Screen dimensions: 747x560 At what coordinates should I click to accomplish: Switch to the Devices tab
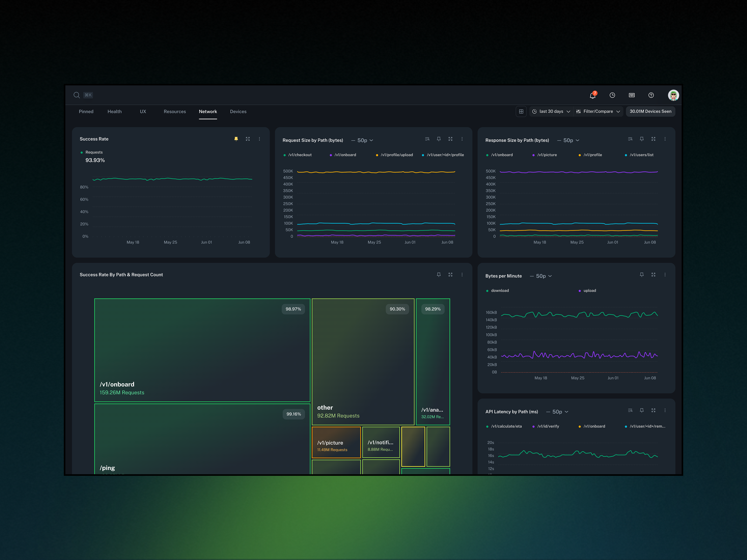pyautogui.click(x=238, y=112)
